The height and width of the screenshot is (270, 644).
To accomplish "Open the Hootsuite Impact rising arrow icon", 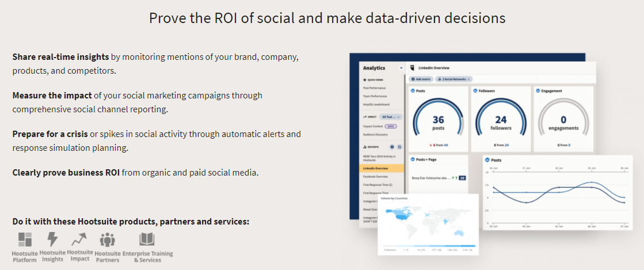I will 79,239.
